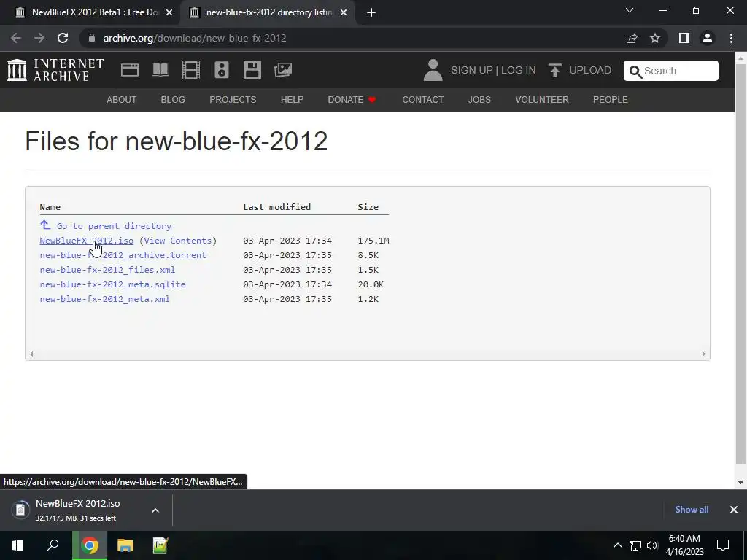Image resolution: width=747 pixels, height=560 pixels.
Task: Open the HELP menu item
Action: (x=292, y=99)
